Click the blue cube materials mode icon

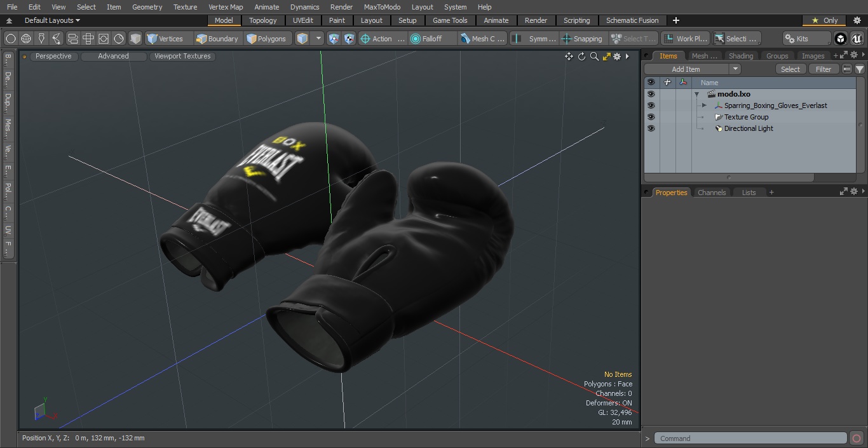coord(302,39)
